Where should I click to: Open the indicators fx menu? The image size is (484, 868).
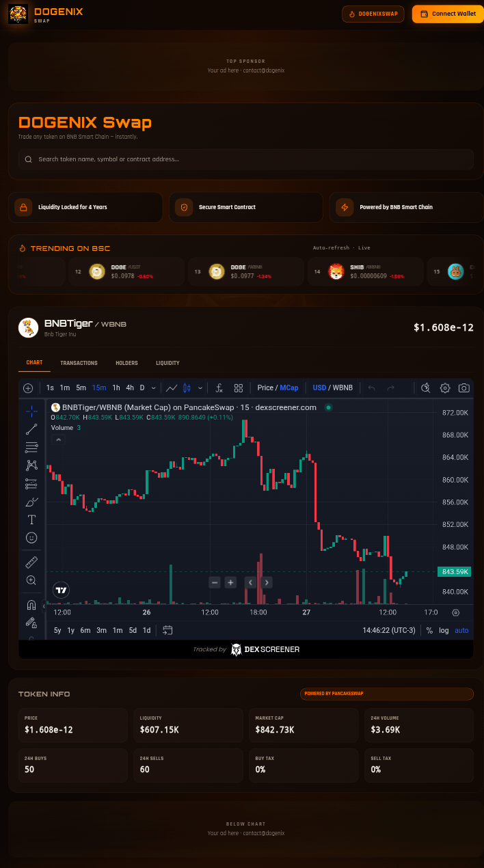[219, 388]
